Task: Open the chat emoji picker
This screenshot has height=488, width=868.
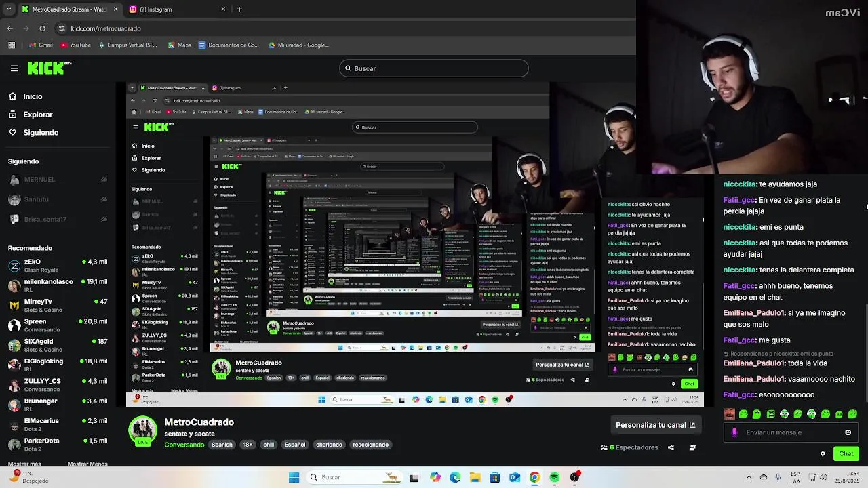Action: tap(848, 432)
